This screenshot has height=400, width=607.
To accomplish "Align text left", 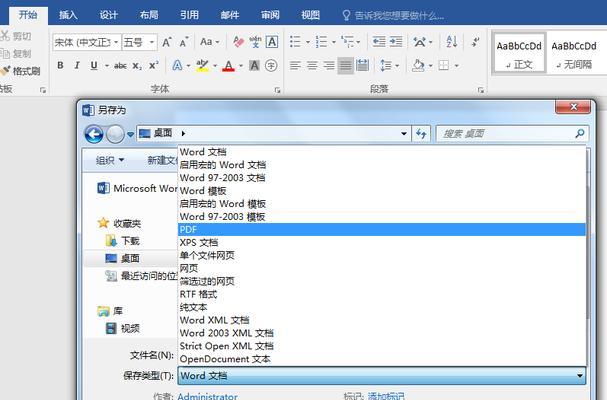I will pyautogui.click(x=295, y=66).
